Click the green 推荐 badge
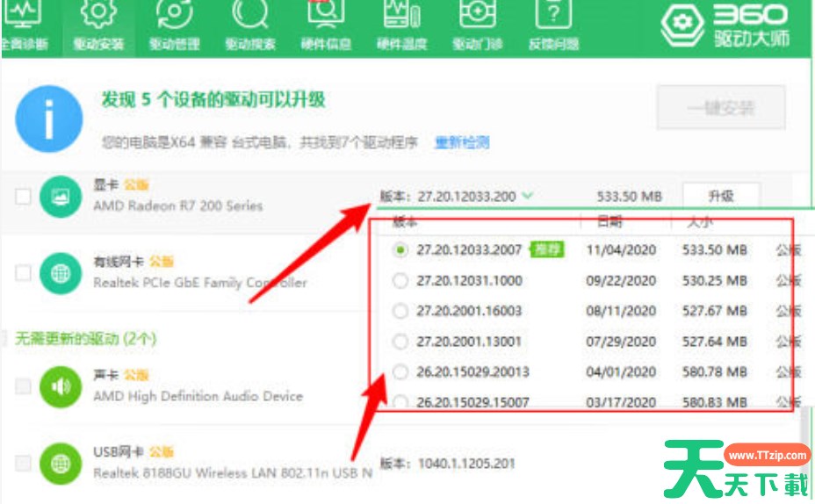 tap(547, 250)
